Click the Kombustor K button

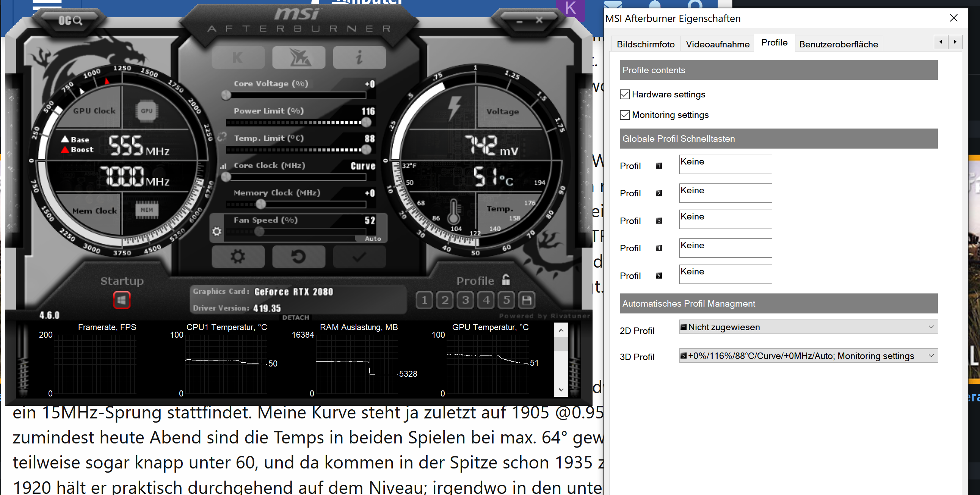pos(238,58)
